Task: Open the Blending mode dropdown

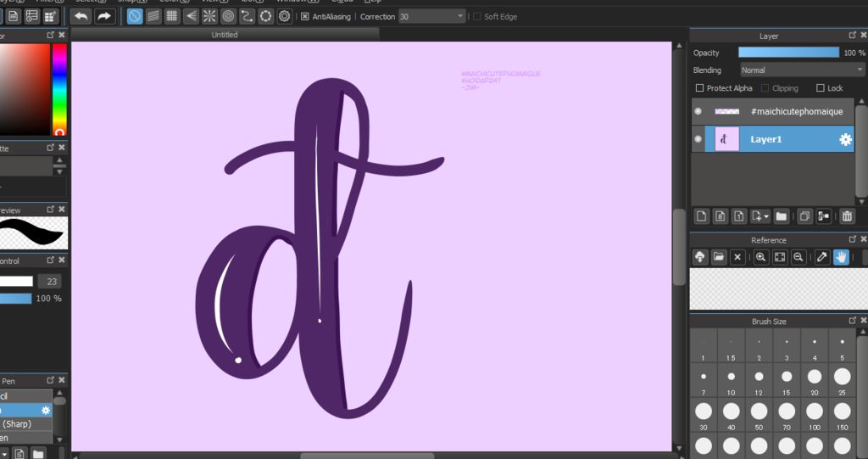Action: [802, 70]
